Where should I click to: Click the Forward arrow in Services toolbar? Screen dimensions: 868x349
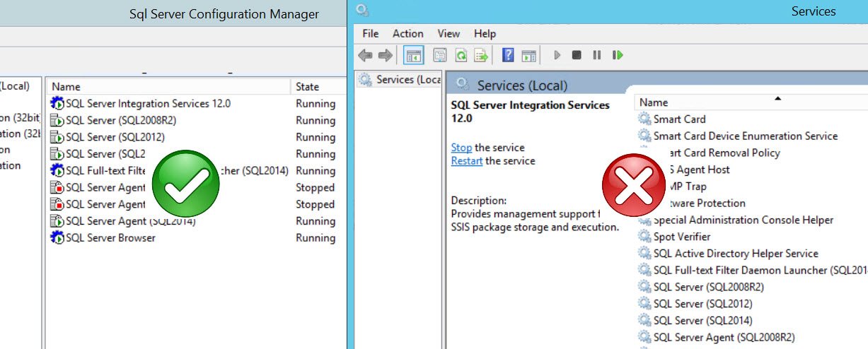point(386,55)
